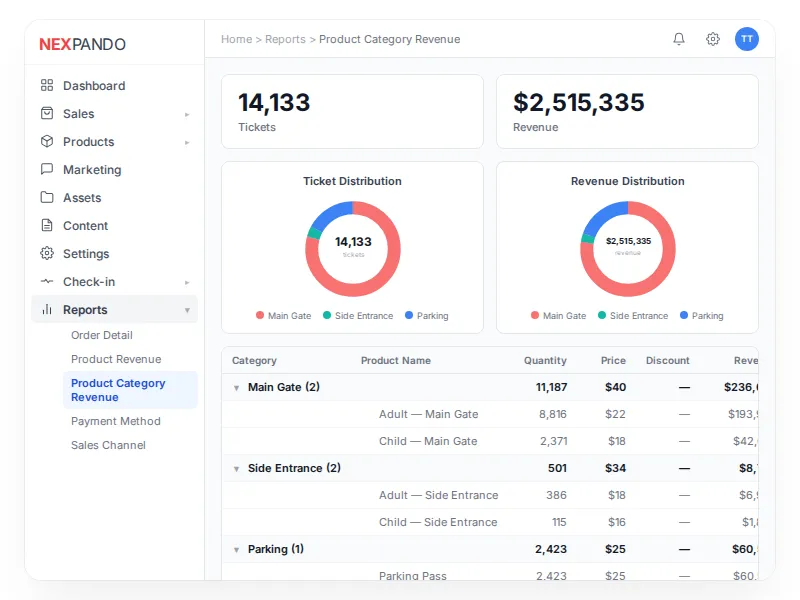Click the Content document icon

click(47, 225)
